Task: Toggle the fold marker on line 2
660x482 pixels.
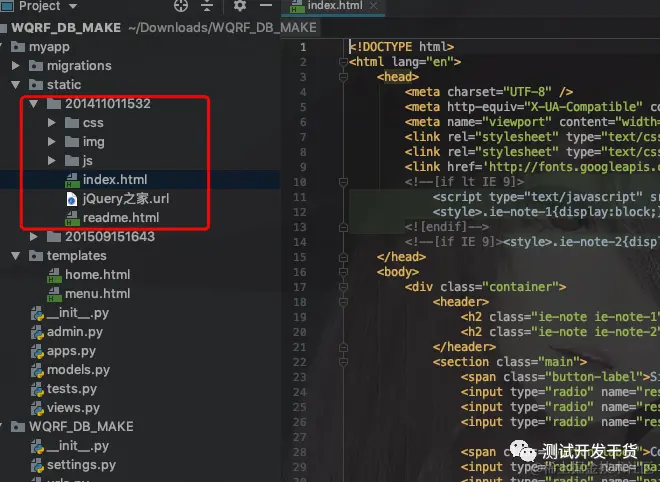Action: point(343,62)
